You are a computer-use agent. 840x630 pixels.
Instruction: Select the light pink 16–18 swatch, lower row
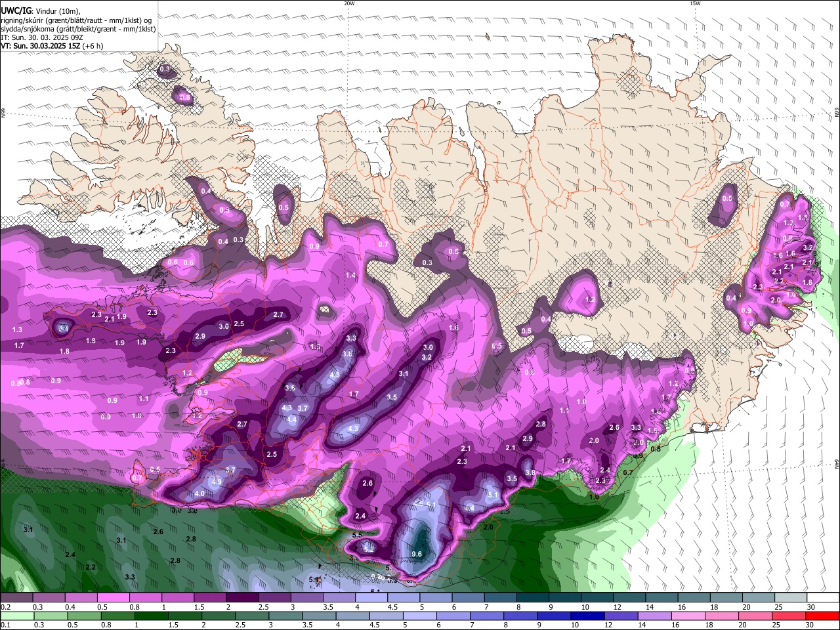pos(690,616)
